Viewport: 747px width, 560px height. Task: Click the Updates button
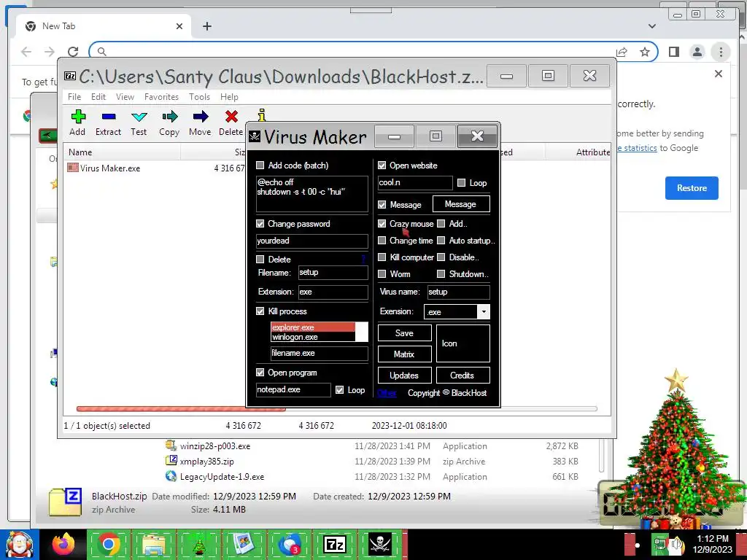(404, 376)
